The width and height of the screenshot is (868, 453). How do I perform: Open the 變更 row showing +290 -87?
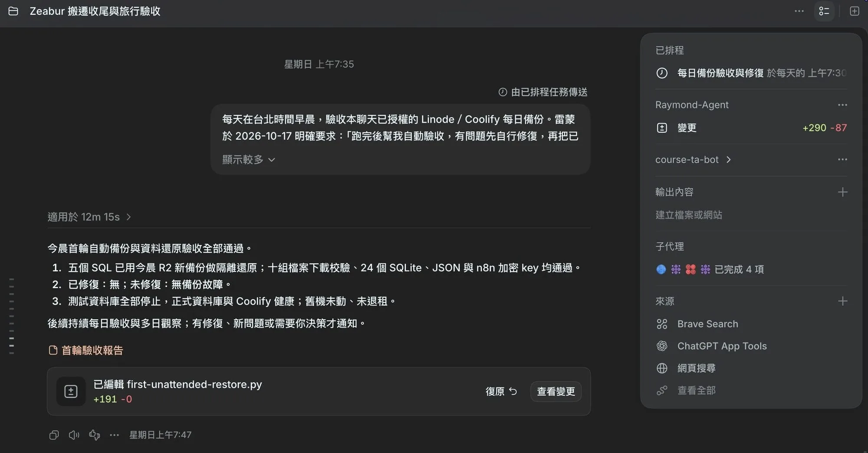click(x=751, y=128)
